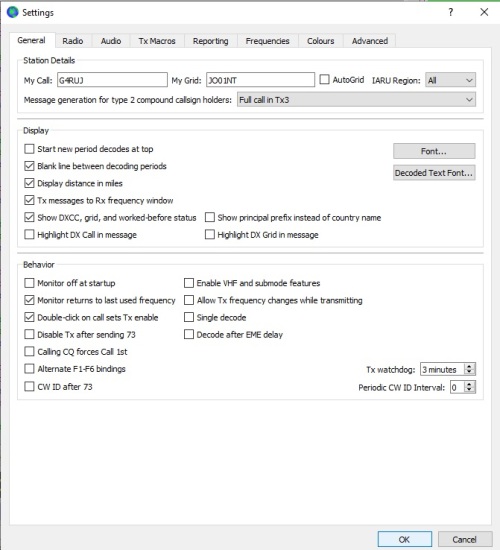Click into the My Call field
Screen dimensions: 500x550
(112, 80)
